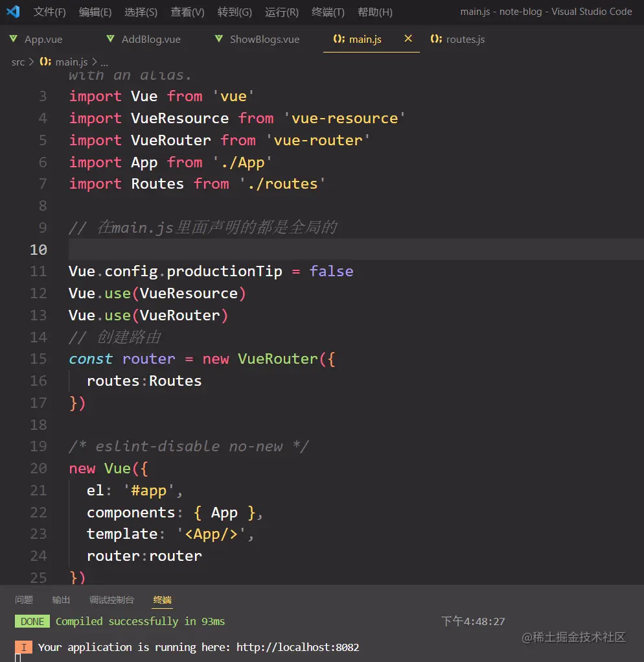Click 'const router' declaration on line 15
Screen dimensions: 644x662
tap(122, 359)
